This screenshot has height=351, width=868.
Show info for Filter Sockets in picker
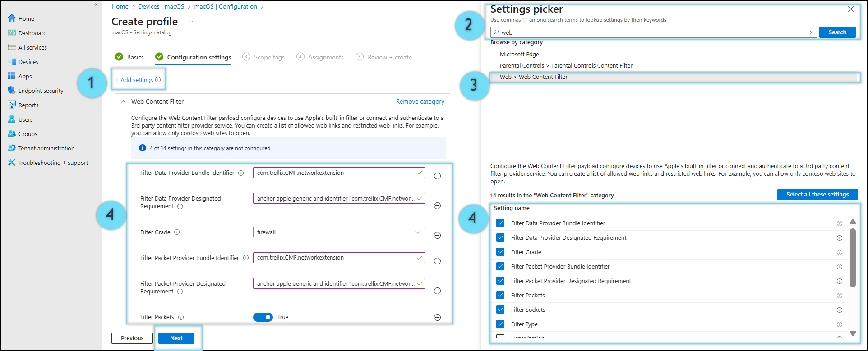point(840,310)
